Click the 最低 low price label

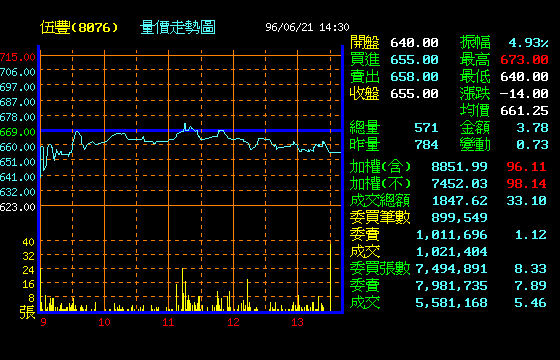[x=475, y=77]
